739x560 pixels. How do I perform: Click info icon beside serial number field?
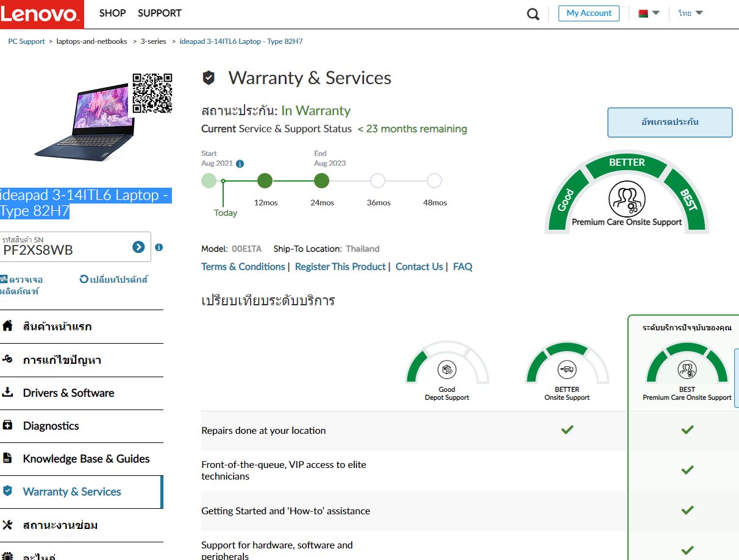[x=159, y=247]
